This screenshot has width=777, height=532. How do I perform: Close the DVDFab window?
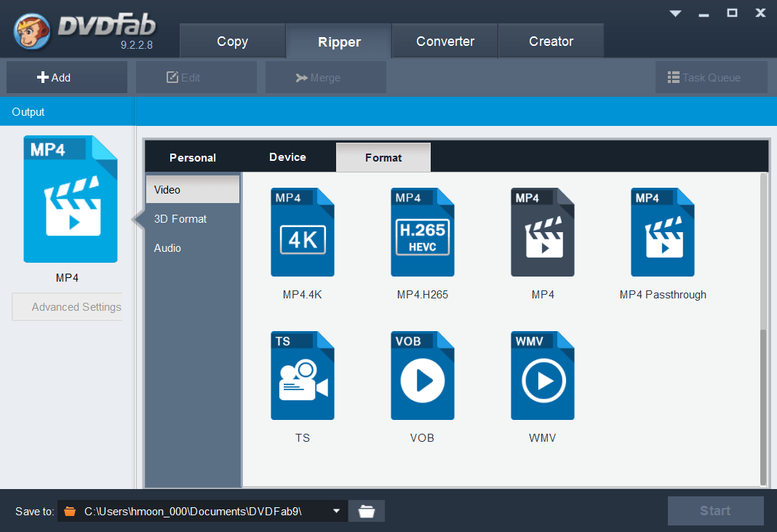(x=760, y=13)
